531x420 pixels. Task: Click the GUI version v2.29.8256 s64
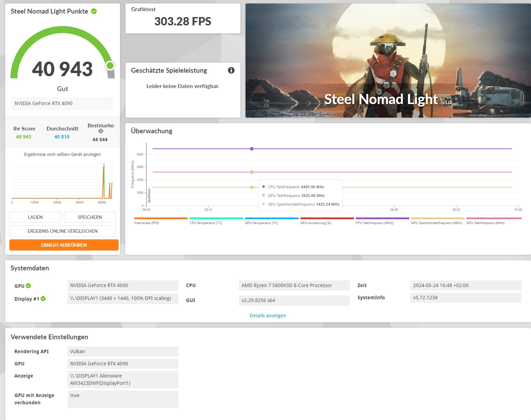click(294, 300)
